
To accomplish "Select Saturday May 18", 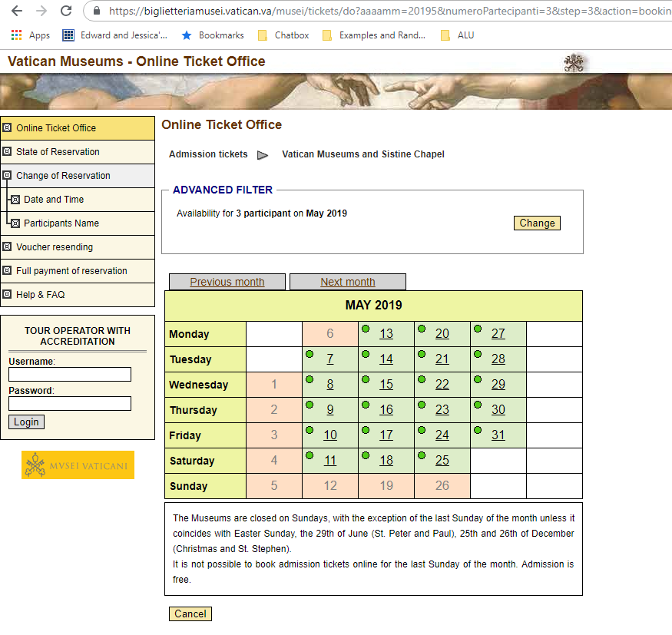I will click(x=386, y=460).
